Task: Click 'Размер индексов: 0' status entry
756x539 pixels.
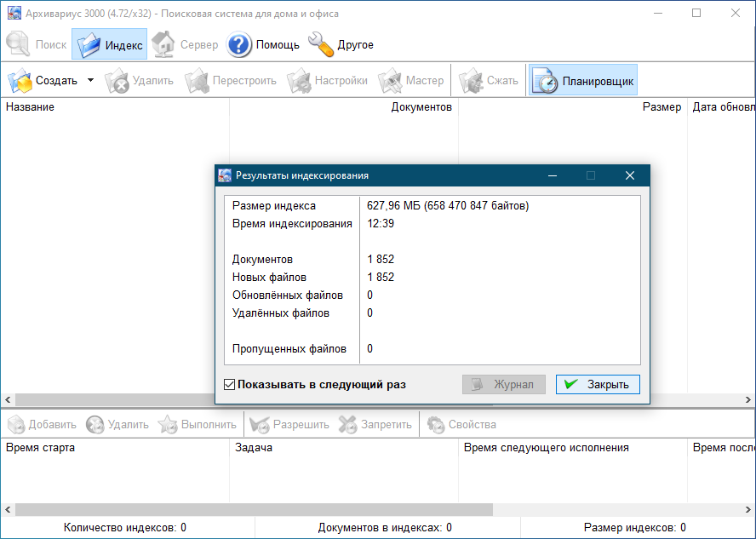Action: [634, 528]
